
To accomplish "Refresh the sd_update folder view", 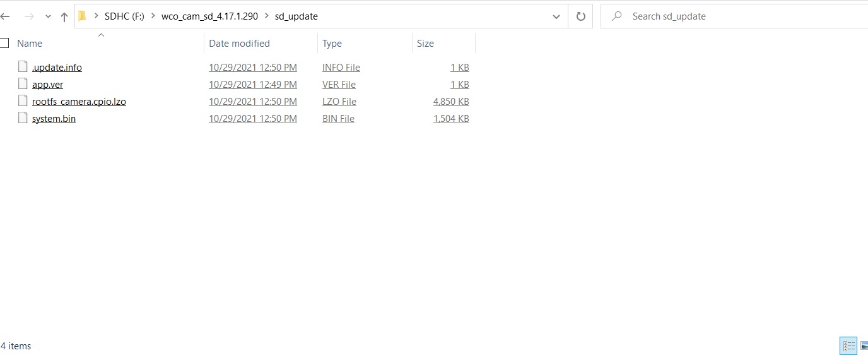I will click(x=580, y=16).
